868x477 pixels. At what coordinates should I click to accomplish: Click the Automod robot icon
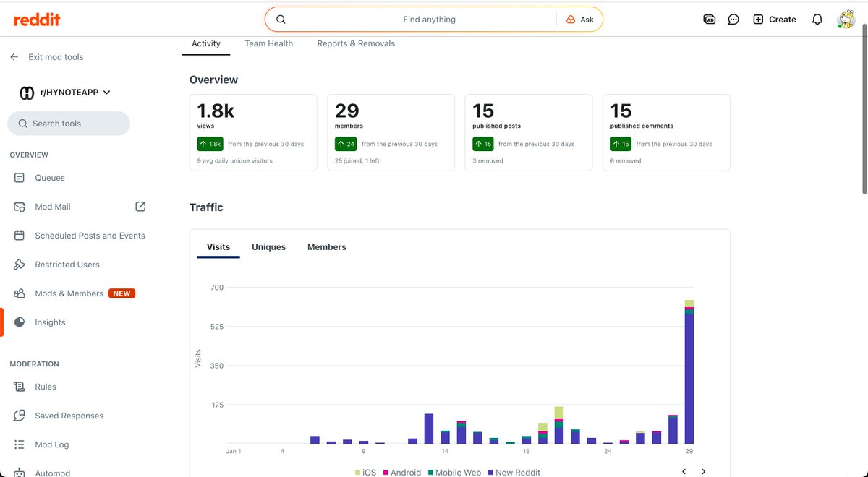tap(20, 473)
